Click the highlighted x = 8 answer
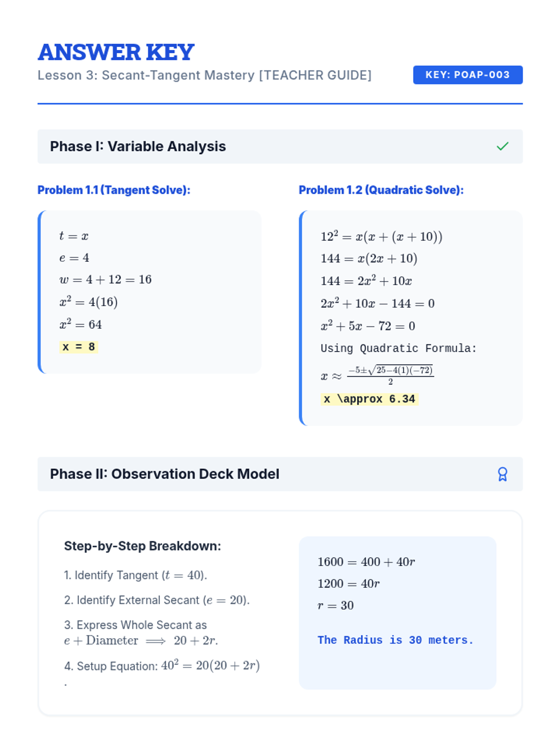 pyautogui.click(x=78, y=347)
